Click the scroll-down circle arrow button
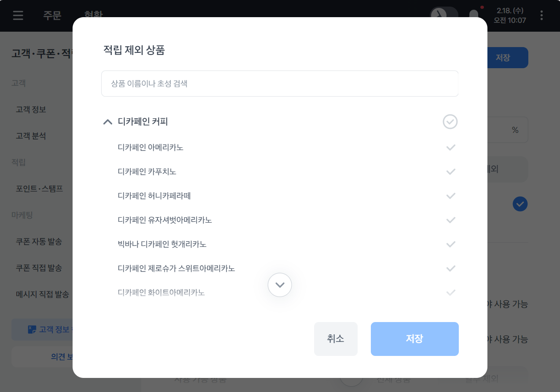 pos(280,285)
